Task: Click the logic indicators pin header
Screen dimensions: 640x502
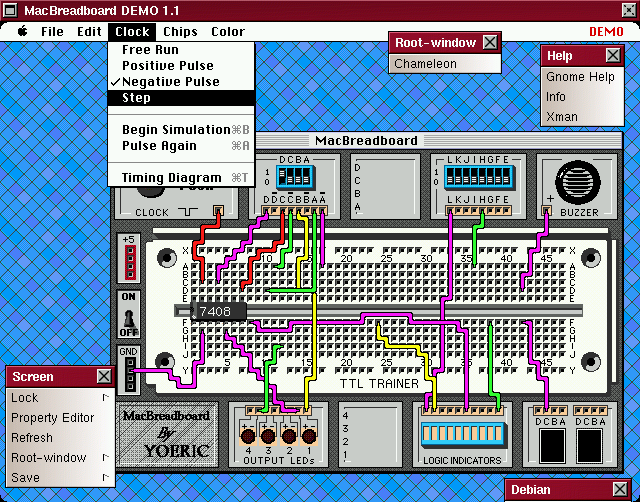Action: (x=462, y=410)
